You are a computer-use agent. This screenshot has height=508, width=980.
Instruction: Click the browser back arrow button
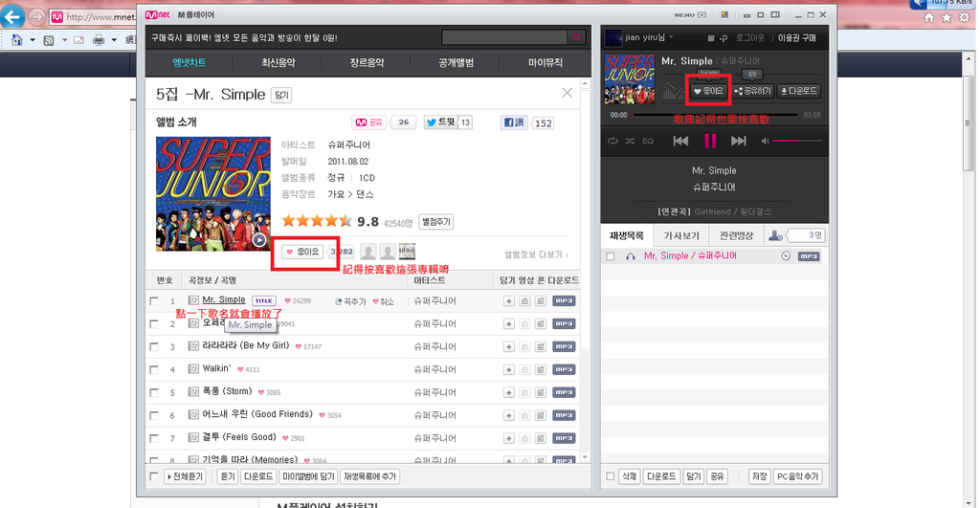(12, 17)
